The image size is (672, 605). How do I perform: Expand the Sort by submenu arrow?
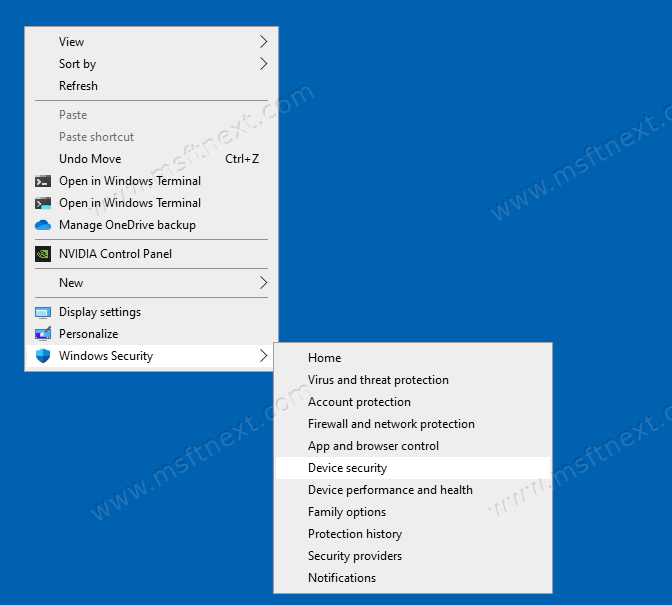264,64
